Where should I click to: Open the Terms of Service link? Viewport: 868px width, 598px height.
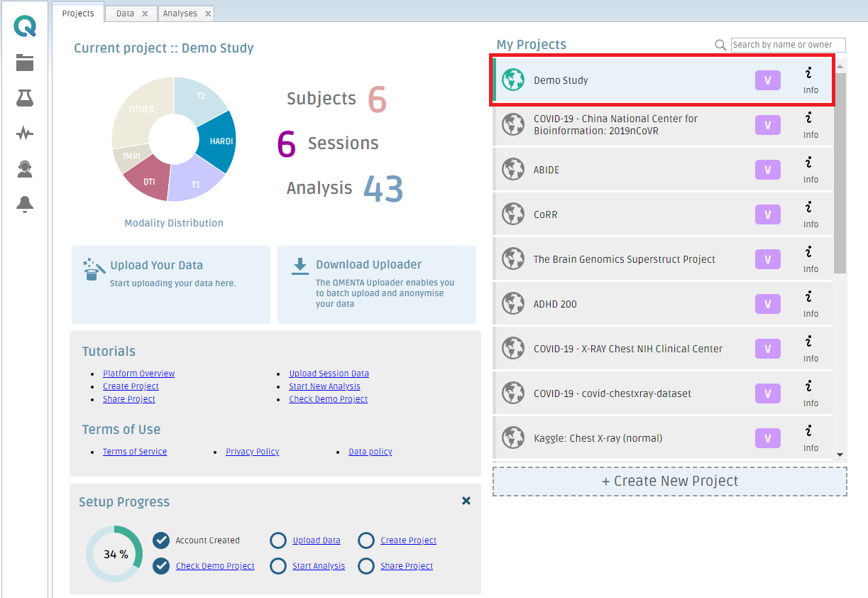(135, 452)
